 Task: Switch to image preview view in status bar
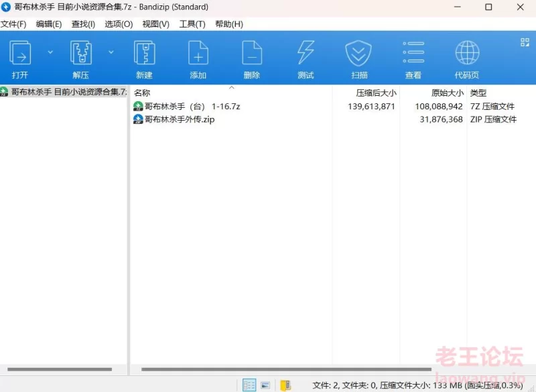[x=265, y=385]
